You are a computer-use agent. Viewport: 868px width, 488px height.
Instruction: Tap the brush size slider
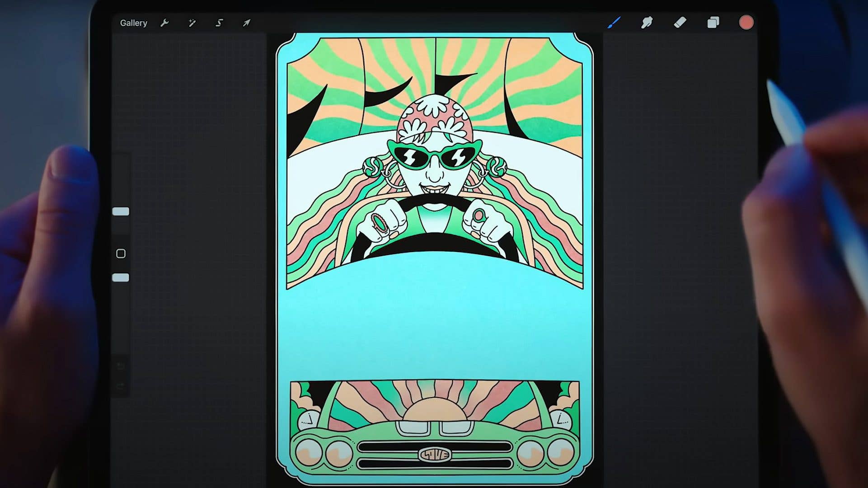click(121, 211)
